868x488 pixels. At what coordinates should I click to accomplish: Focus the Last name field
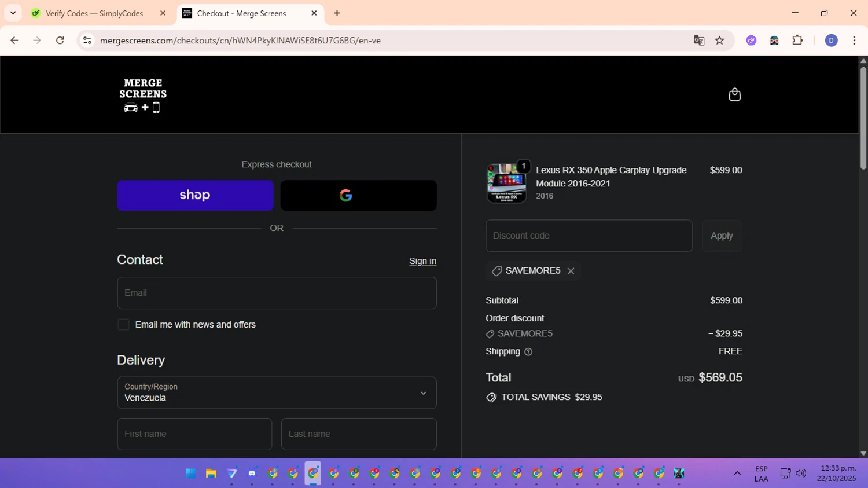point(359,434)
